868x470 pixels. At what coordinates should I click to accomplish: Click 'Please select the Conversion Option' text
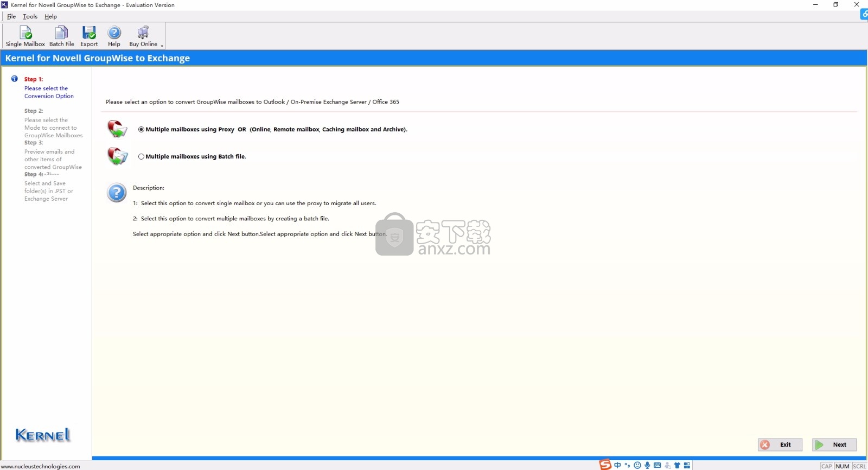49,92
